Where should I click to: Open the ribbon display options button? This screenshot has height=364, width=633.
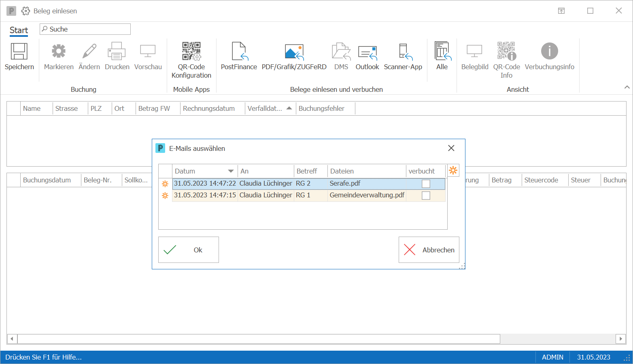tap(561, 11)
